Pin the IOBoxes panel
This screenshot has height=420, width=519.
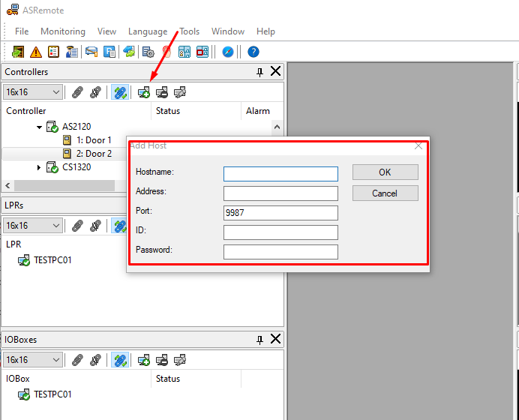tap(259, 340)
